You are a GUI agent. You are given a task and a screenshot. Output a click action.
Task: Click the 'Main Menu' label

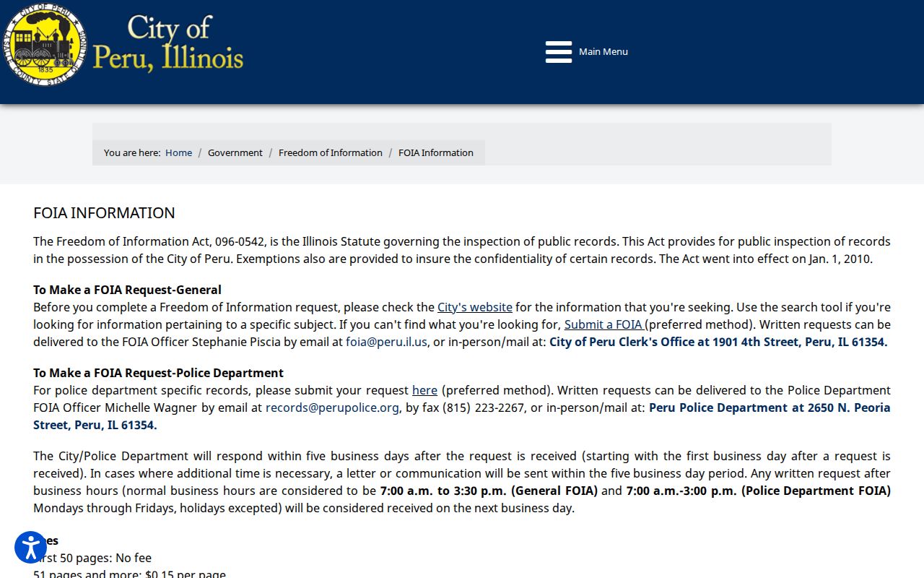tap(603, 52)
